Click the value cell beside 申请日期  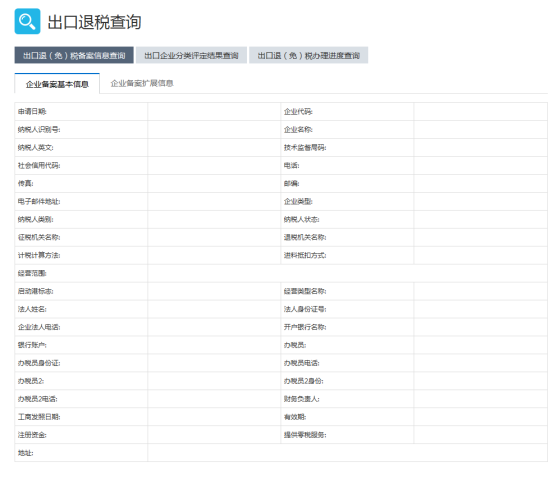(x=214, y=112)
